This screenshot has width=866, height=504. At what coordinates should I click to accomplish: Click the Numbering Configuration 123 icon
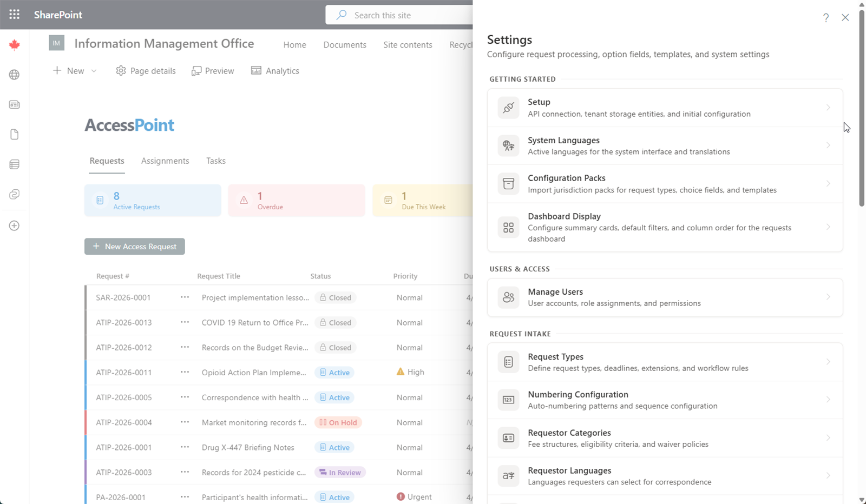[508, 400]
